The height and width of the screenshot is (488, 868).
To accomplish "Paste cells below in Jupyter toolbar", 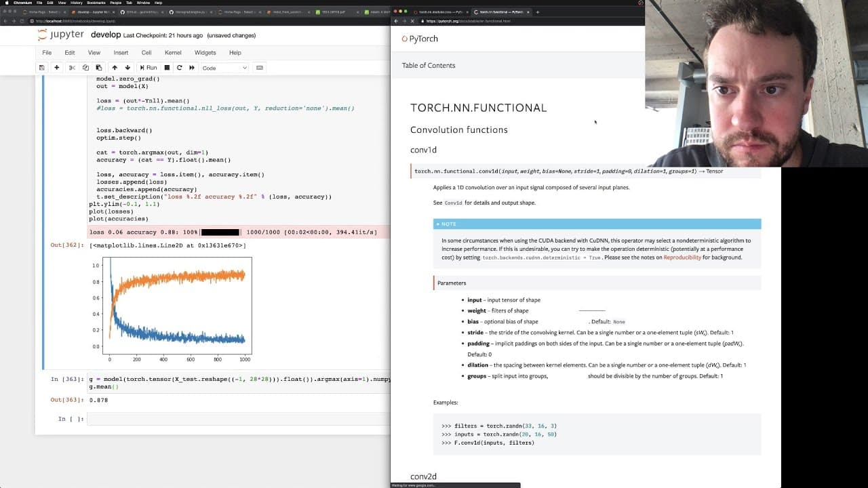I will tap(98, 68).
